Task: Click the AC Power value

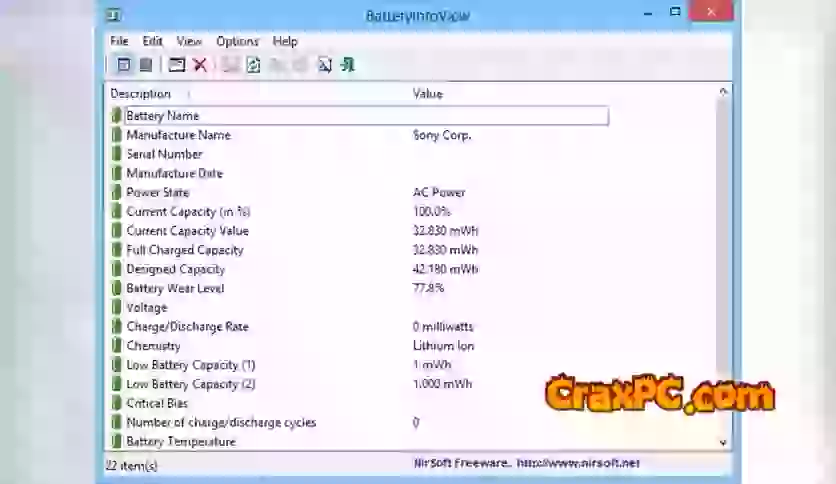Action: point(439,192)
